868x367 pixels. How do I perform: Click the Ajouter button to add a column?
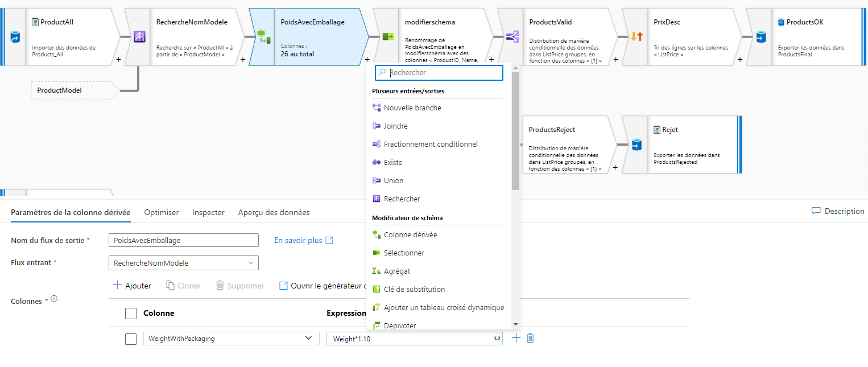pyautogui.click(x=132, y=285)
